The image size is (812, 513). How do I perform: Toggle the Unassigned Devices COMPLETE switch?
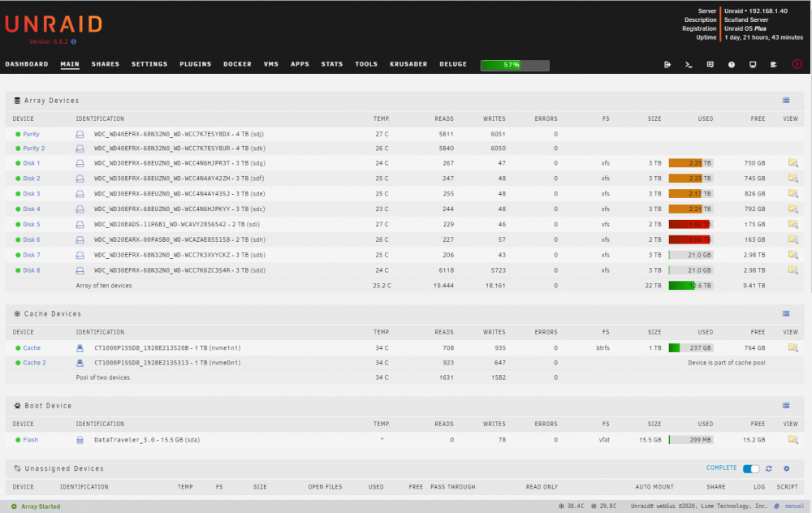point(751,468)
